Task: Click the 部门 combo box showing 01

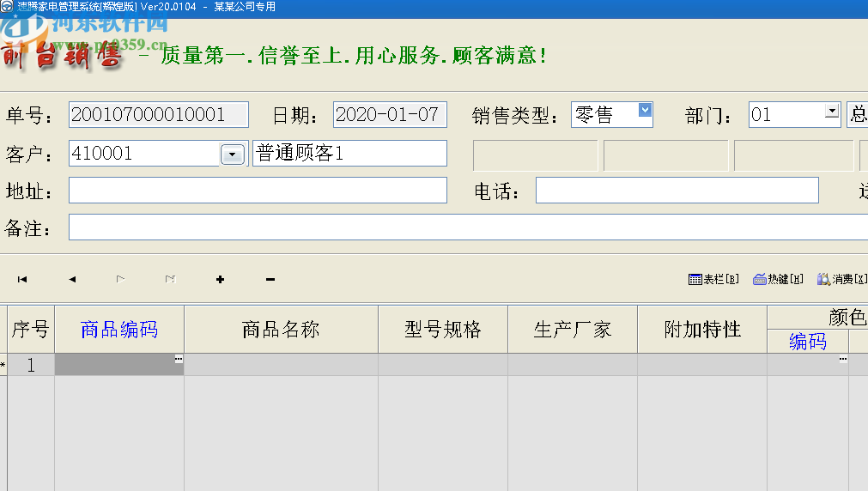Action: tap(794, 114)
